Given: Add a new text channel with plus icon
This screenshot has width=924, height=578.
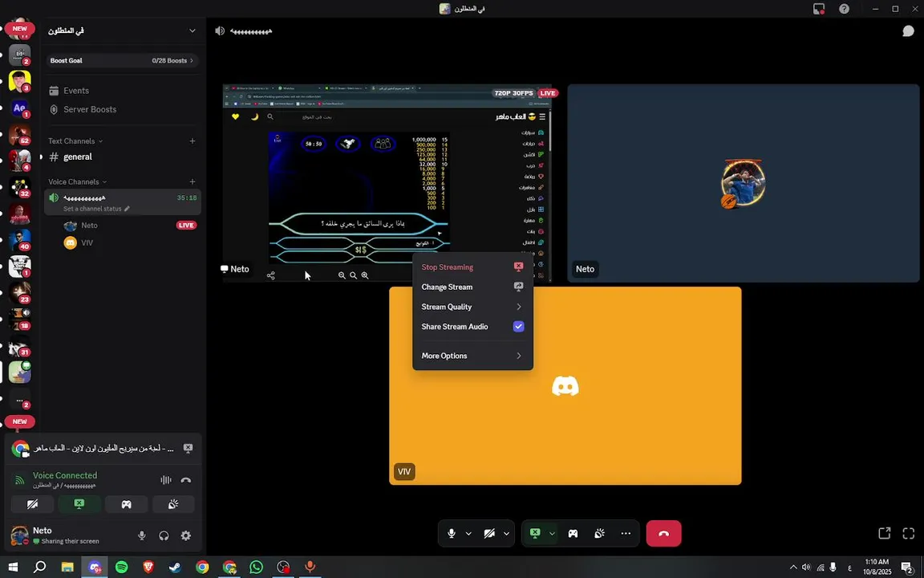Looking at the screenshot, I should point(192,141).
